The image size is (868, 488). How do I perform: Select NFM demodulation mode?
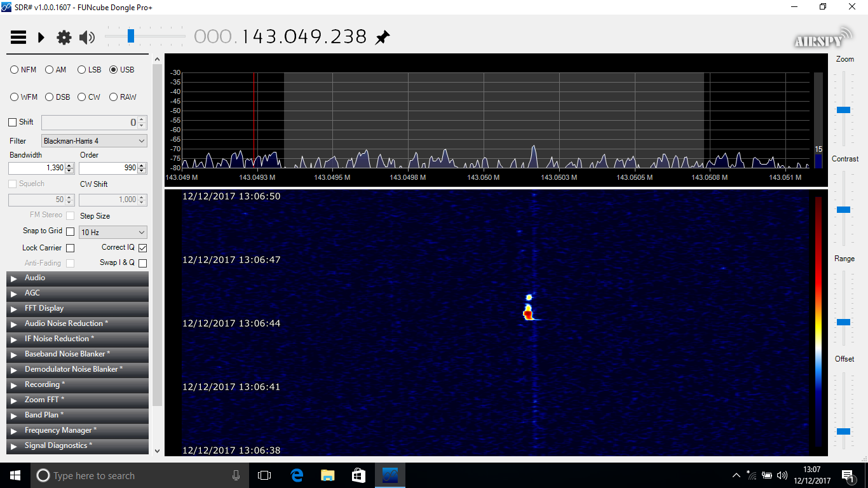[x=24, y=70]
